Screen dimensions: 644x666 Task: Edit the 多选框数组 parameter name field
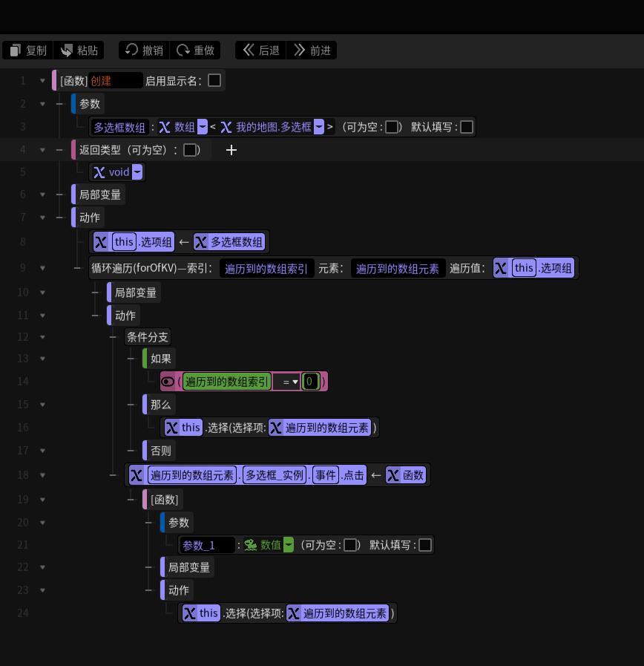coord(119,127)
